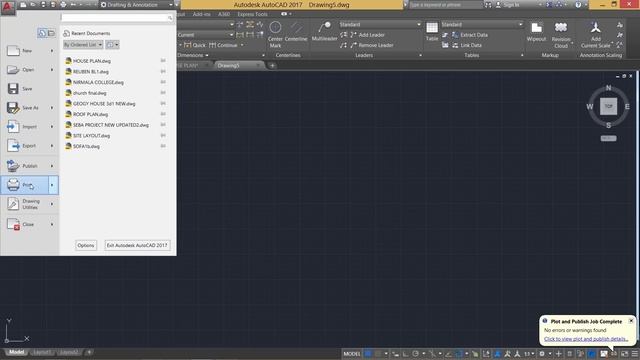Click to view plot and publish details link
Viewport: 640px width, 360px height.
pyautogui.click(x=586, y=339)
